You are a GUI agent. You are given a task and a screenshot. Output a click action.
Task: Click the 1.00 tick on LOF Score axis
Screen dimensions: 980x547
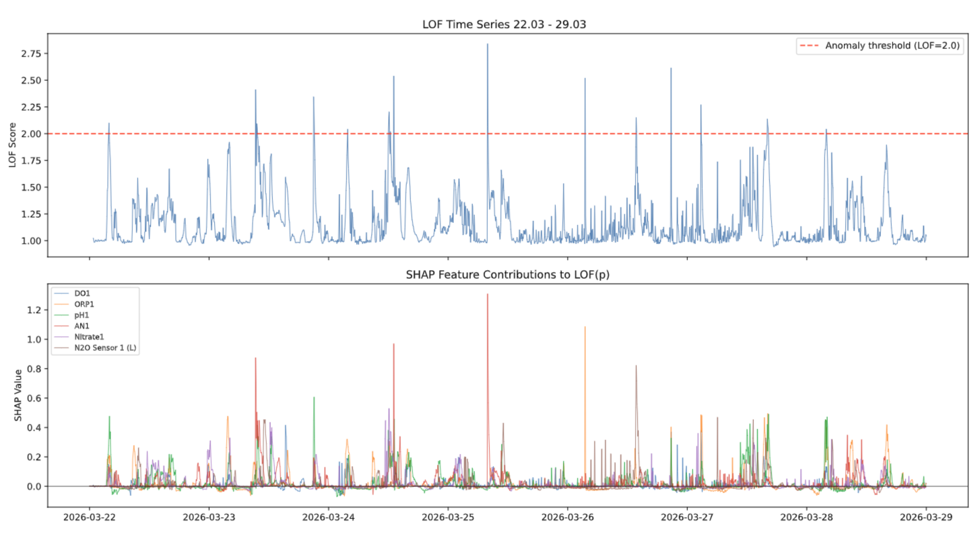[x=32, y=240]
